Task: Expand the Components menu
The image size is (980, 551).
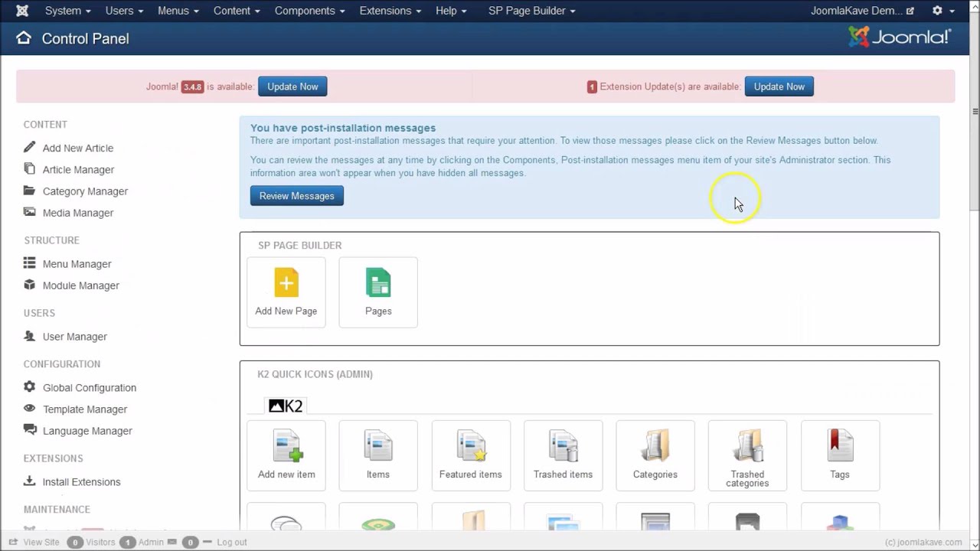Action: click(309, 11)
